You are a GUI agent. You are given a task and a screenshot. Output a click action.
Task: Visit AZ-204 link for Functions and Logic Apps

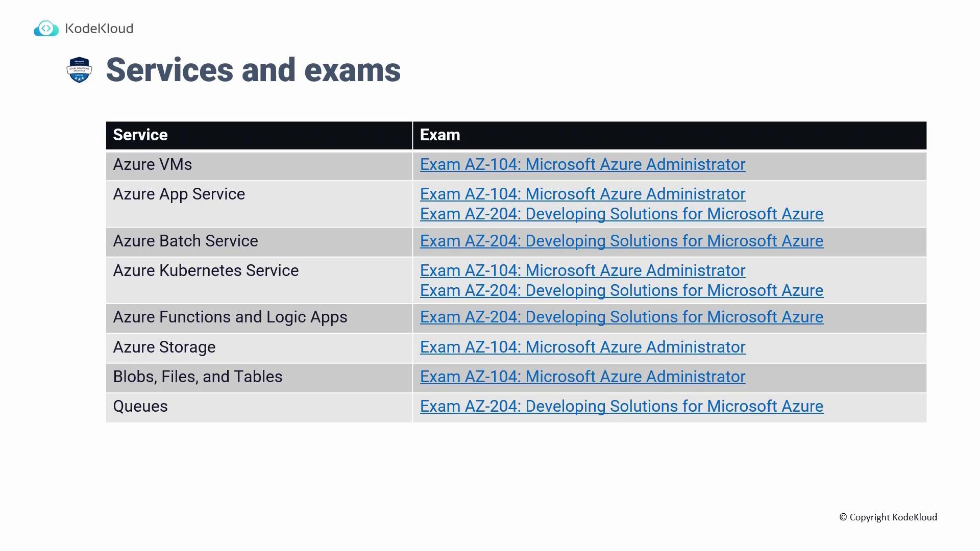tap(621, 317)
